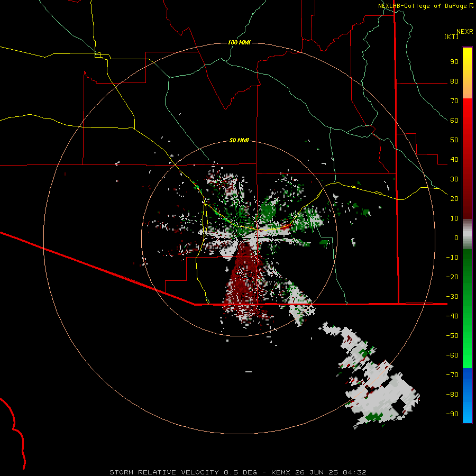
Task: Click the -30 value on velocity scale
Action: 452,297
